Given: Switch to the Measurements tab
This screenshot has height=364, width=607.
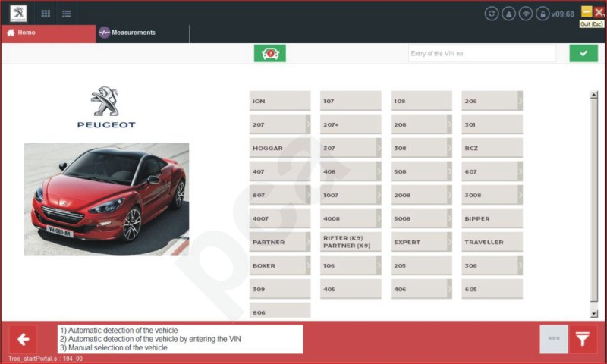Looking at the screenshot, I should coord(127,33).
